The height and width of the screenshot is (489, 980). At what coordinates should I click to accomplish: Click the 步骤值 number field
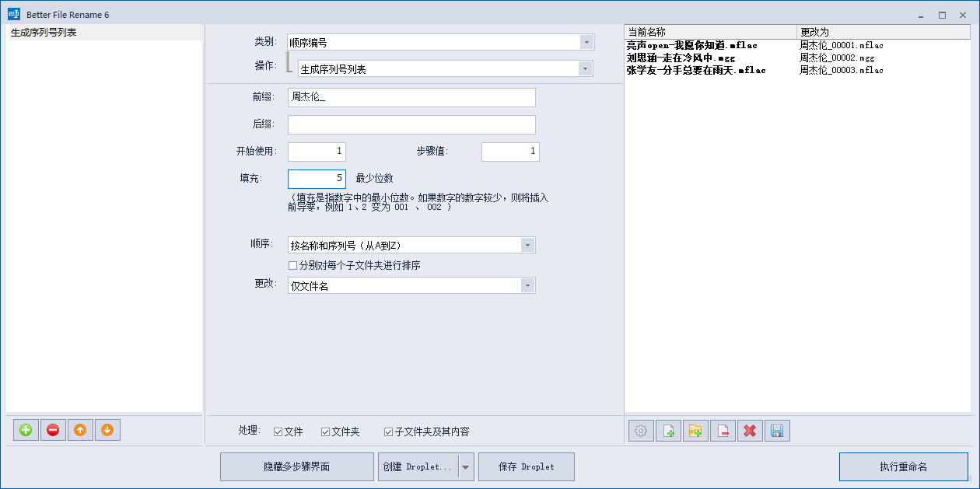pos(510,152)
